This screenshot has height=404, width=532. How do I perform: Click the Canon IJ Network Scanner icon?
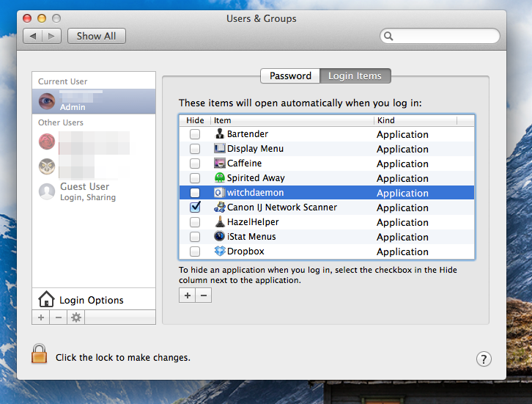point(220,207)
